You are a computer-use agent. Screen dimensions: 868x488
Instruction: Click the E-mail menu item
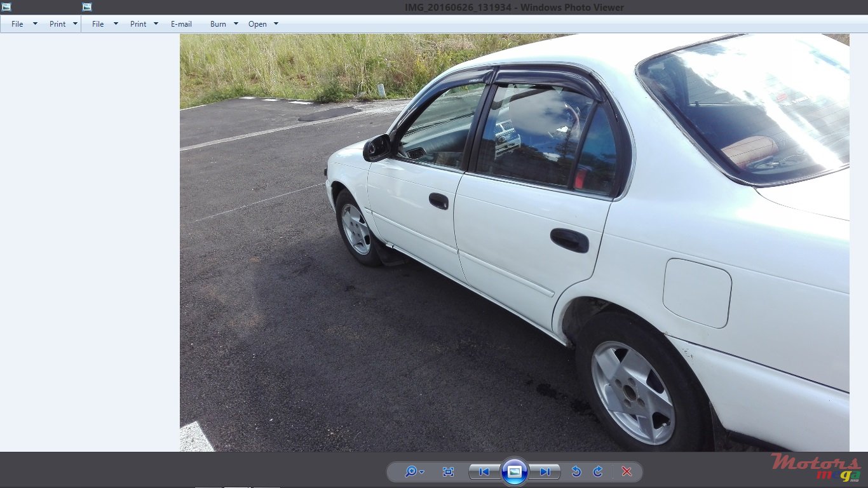tap(182, 24)
